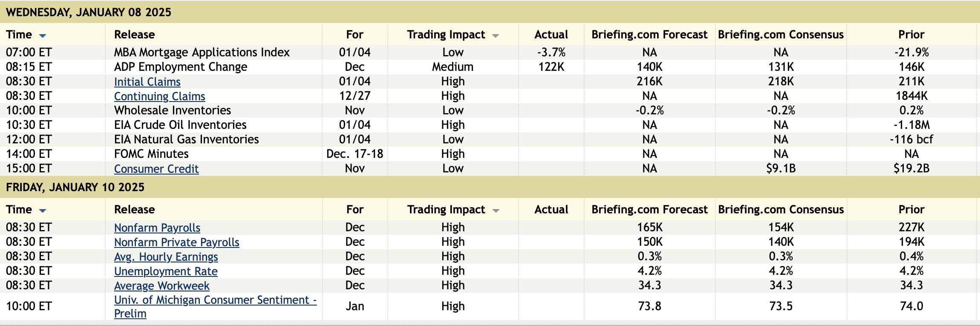
Task: Click the Friday Briefing.com Forecast column header
Action: pyautogui.click(x=649, y=210)
